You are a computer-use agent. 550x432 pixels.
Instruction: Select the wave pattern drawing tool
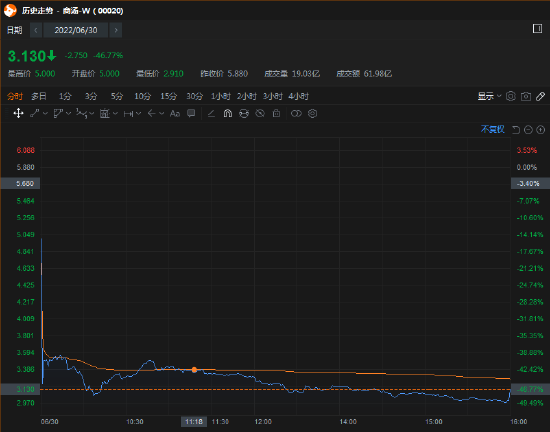pos(81,113)
